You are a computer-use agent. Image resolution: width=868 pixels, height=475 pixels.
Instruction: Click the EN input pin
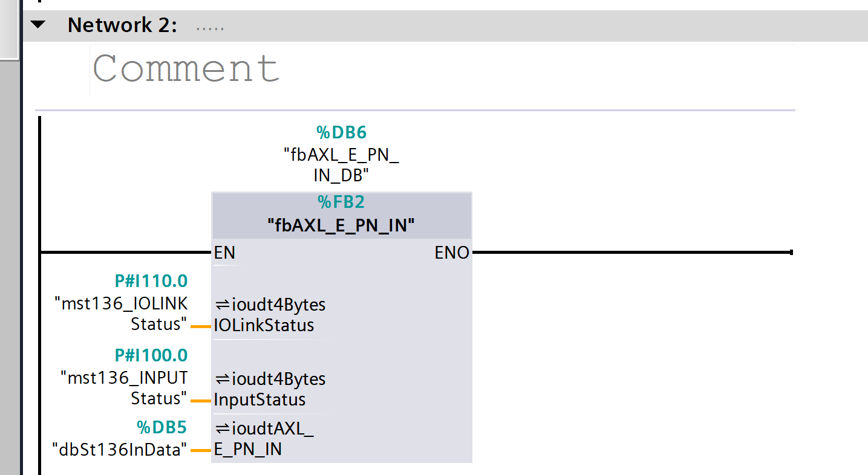coord(224,253)
